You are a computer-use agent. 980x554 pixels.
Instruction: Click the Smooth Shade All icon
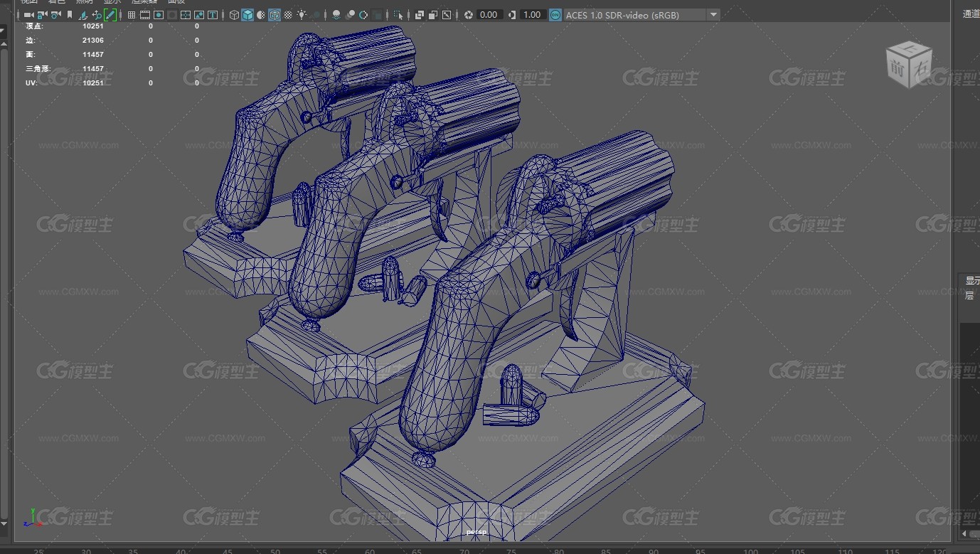(x=247, y=14)
